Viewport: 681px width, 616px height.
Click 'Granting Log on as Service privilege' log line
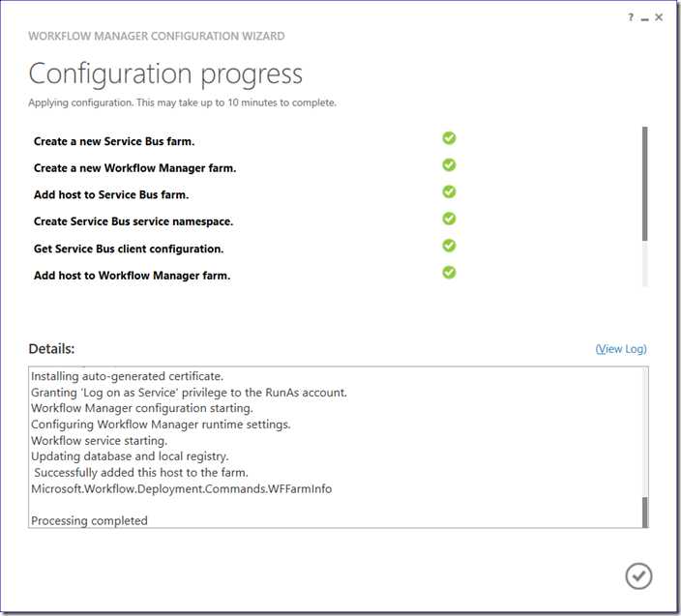189,393
